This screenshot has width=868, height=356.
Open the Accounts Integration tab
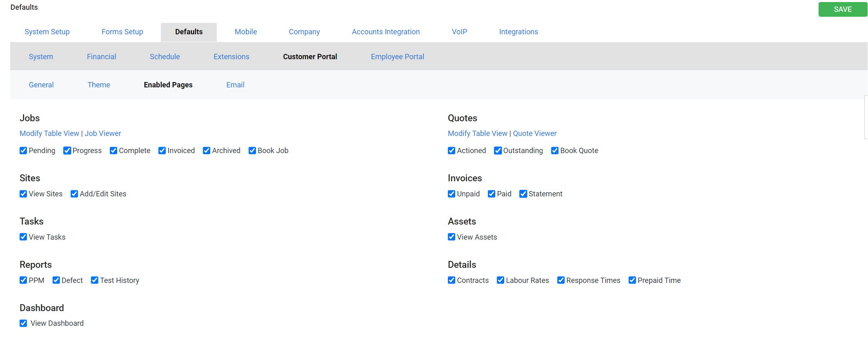[385, 32]
